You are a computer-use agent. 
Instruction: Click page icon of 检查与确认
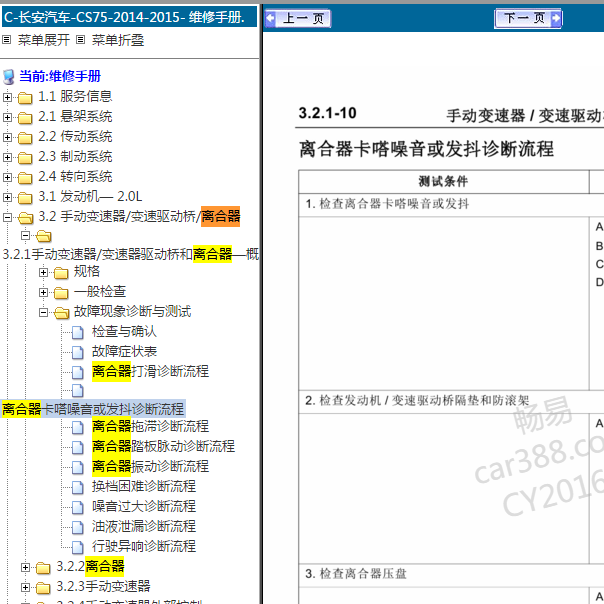[78, 332]
